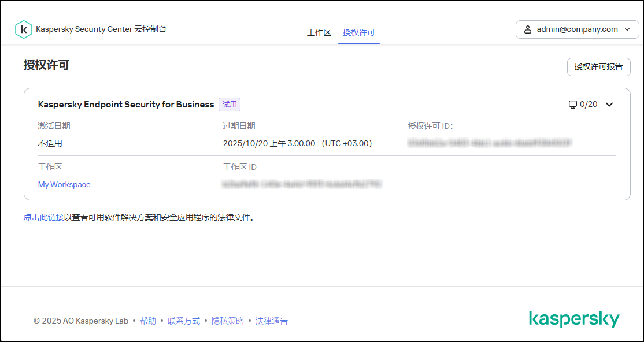Click the 试用 trial badge
The width and height of the screenshot is (644, 342).
[x=229, y=104]
